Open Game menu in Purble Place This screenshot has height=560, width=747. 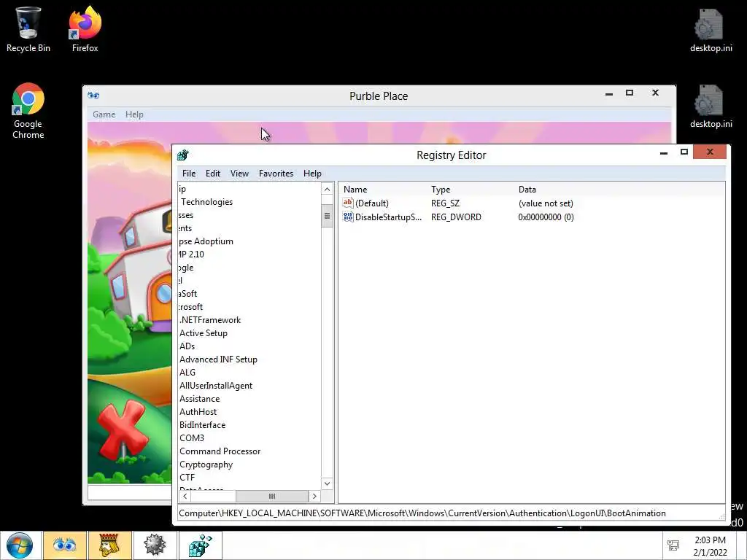pos(104,114)
